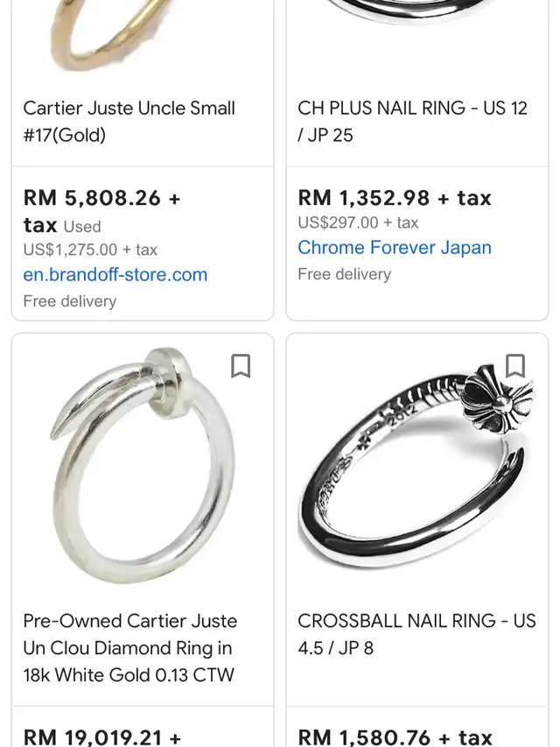
Task: Visit the Chrome Forever Japan store link
Action: click(x=395, y=248)
